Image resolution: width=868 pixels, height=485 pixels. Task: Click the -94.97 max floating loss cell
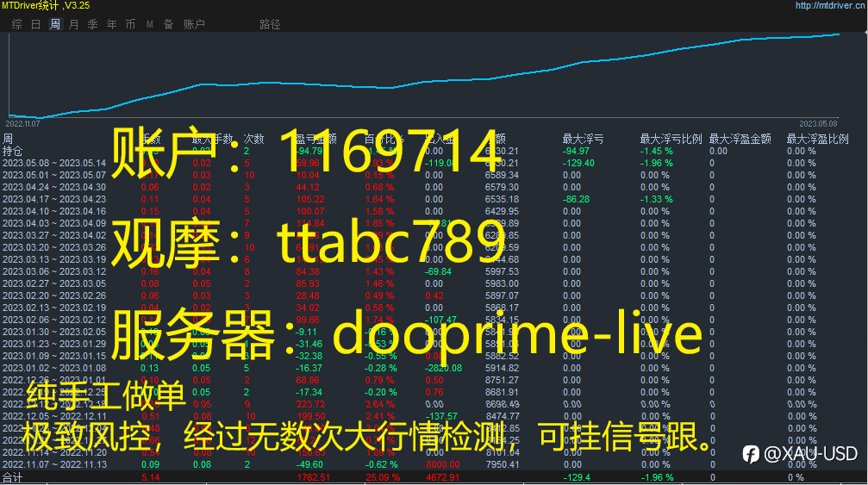577,151
